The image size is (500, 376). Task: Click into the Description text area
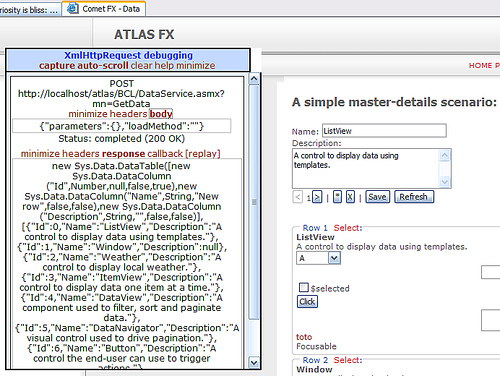366,168
